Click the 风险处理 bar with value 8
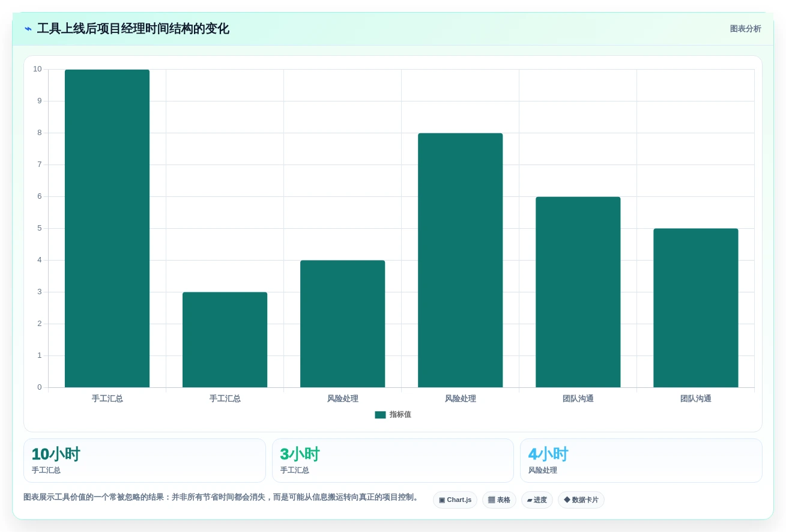This screenshot has width=786, height=532. click(x=460, y=260)
